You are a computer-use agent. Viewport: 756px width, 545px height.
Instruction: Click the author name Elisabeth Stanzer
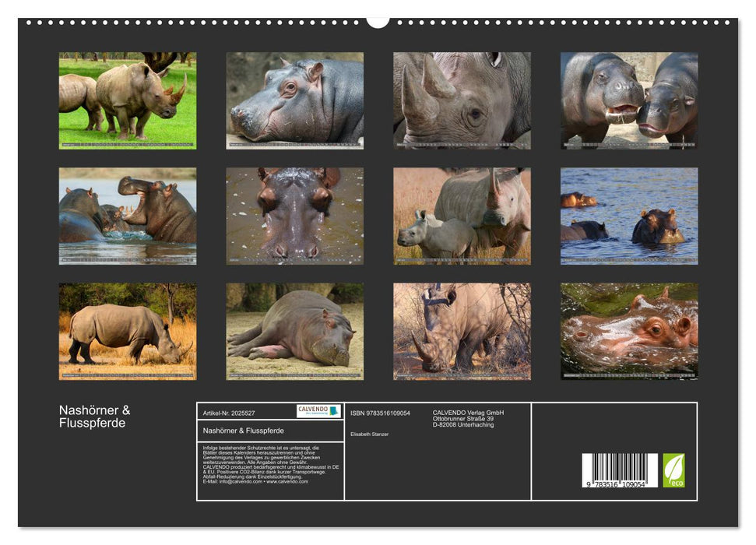[370, 434]
